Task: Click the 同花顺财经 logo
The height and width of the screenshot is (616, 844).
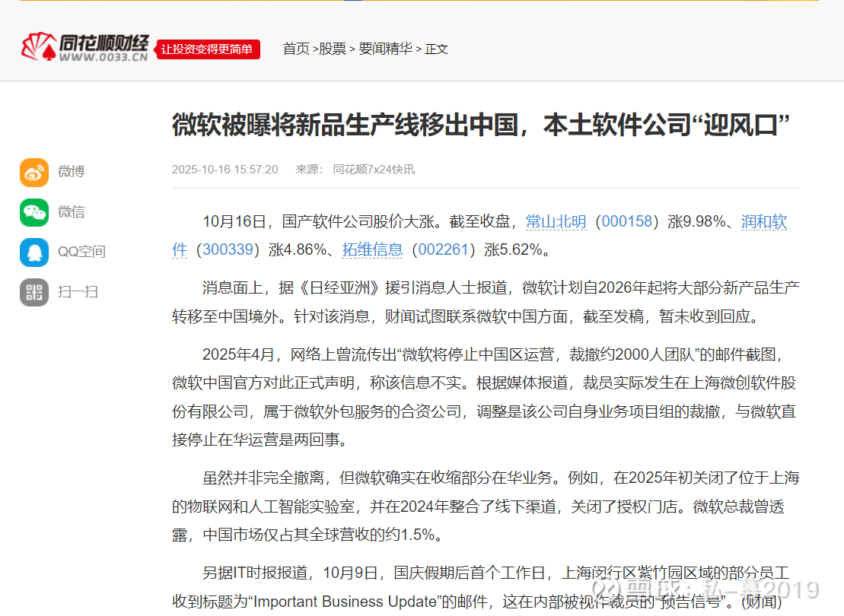Action: (84, 47)
